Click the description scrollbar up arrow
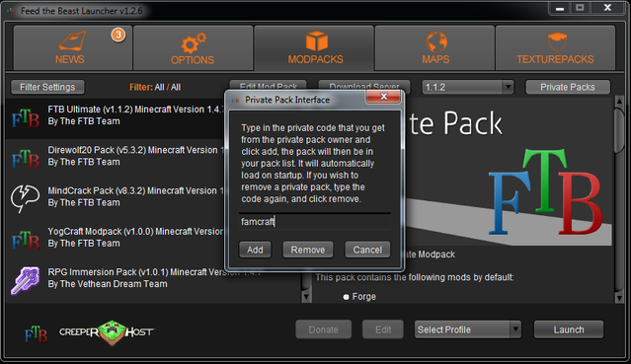 coord(620,102)
